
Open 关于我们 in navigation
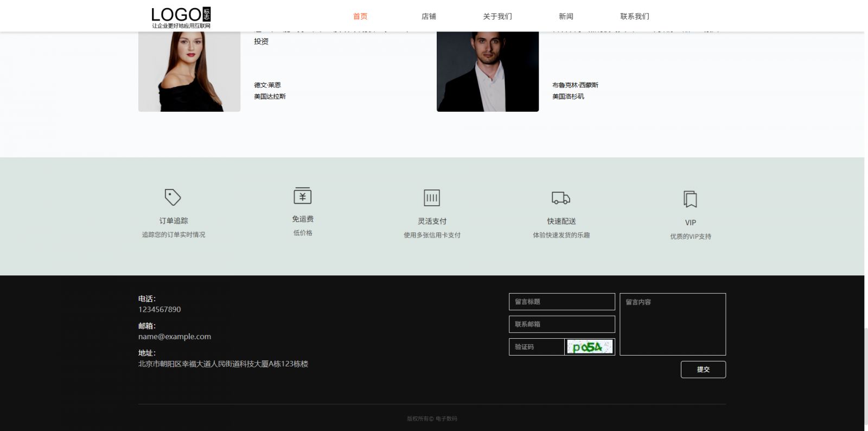click(x=497, y=16)
